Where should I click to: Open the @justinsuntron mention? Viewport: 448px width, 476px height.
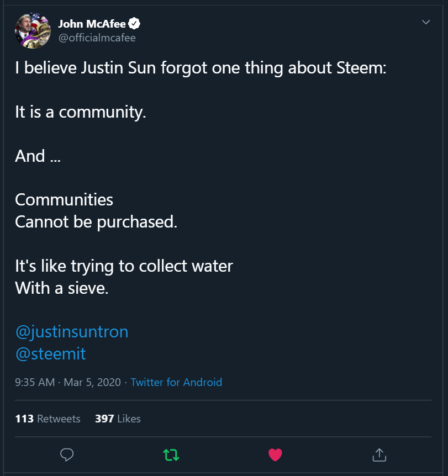(71, 331)
